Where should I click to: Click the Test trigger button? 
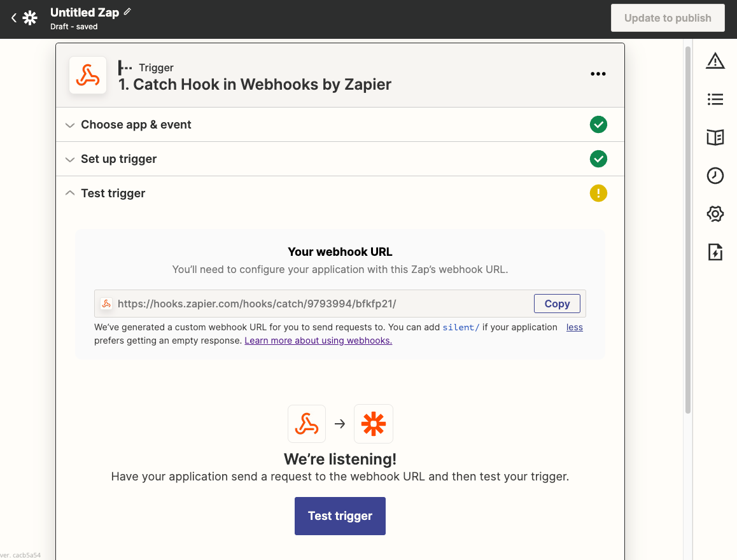point(340,516)
